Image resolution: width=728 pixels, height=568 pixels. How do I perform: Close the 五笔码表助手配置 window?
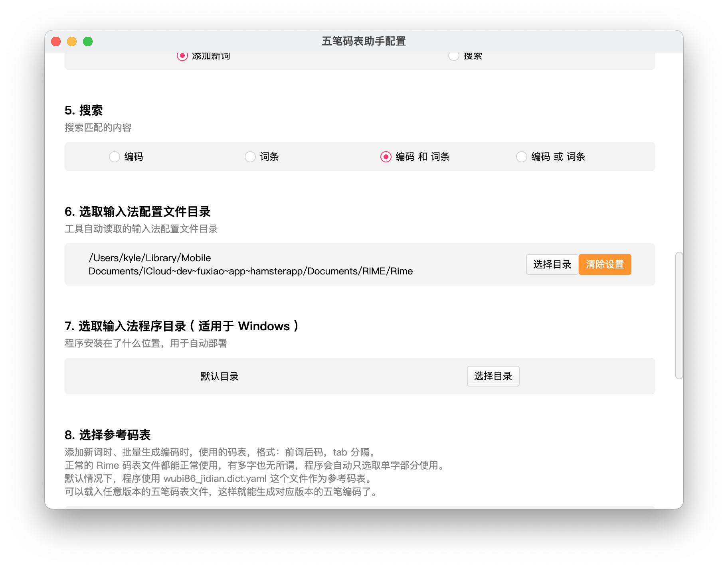pyautogui.click(x=56, y=41)
